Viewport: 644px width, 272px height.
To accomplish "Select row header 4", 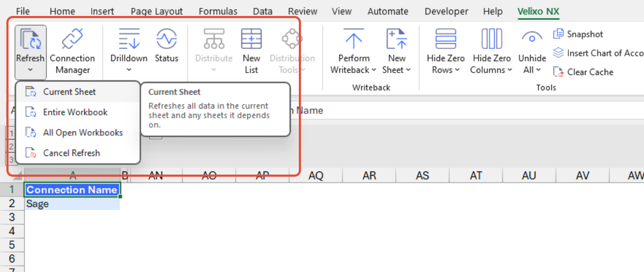I will pos(12,231).
